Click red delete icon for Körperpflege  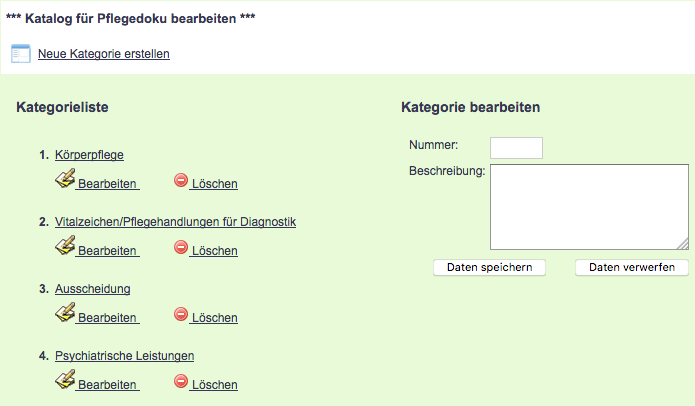pyautogui.click(x=181, y=181)
